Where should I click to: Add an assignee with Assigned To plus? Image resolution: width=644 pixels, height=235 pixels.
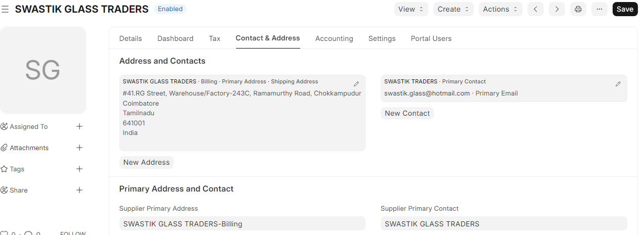pos(79,126)
